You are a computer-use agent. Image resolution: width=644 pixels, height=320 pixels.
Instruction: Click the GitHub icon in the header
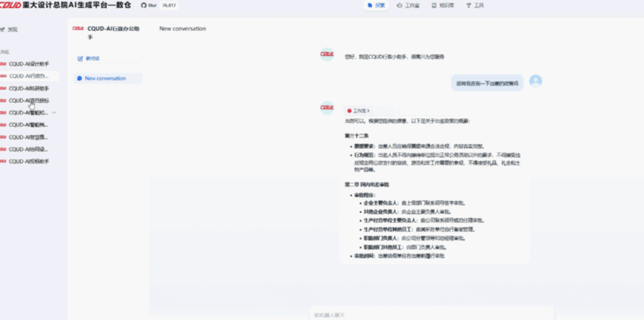[x=144, y=6]
